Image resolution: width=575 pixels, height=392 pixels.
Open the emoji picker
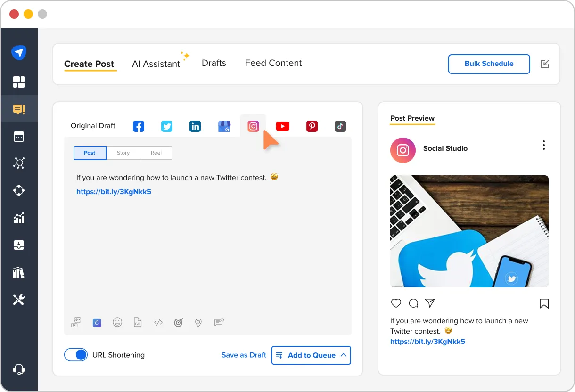click(117, 322)
